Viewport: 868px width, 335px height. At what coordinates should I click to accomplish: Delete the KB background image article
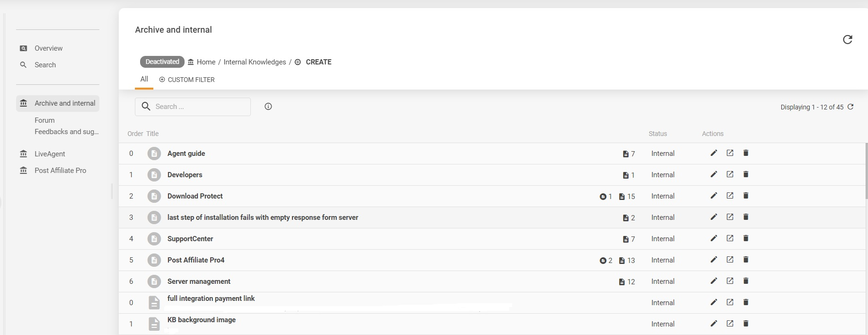pyautogui.click(x=746, y=324)
